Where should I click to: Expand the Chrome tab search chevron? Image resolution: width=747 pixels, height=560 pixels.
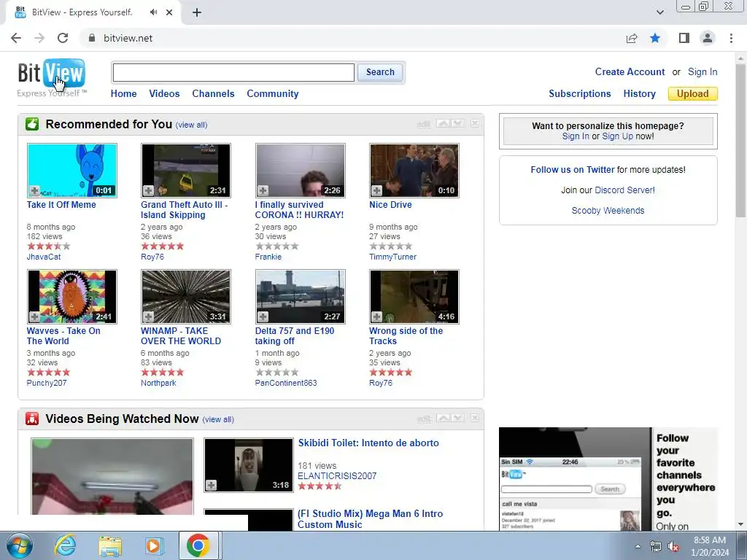coord(659,12)
